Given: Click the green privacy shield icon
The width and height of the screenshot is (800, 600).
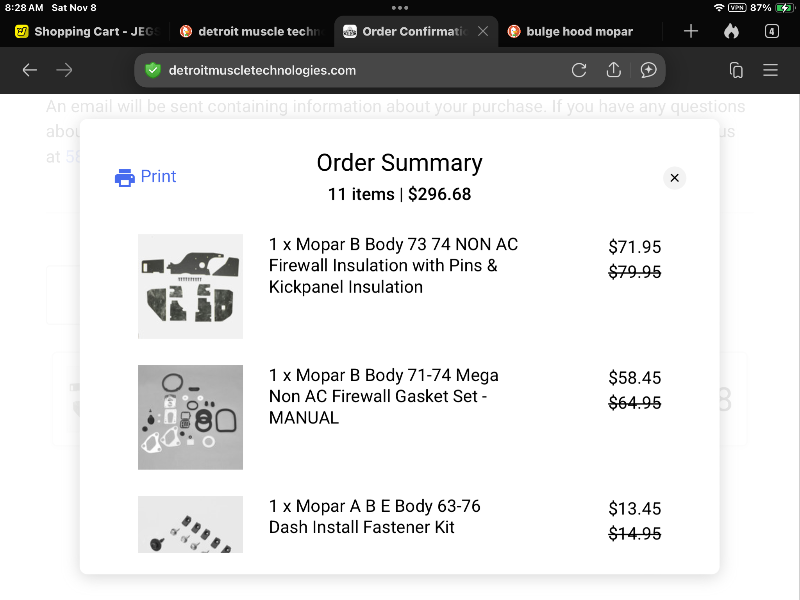Looking at the screenshot, I should [x=153, y=70].
